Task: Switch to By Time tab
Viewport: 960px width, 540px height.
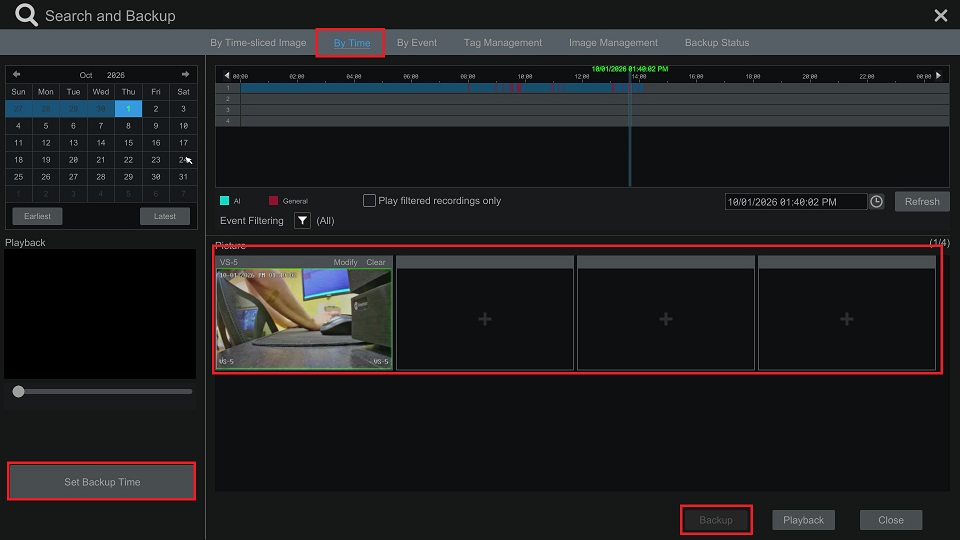Action: click(351, 43)
